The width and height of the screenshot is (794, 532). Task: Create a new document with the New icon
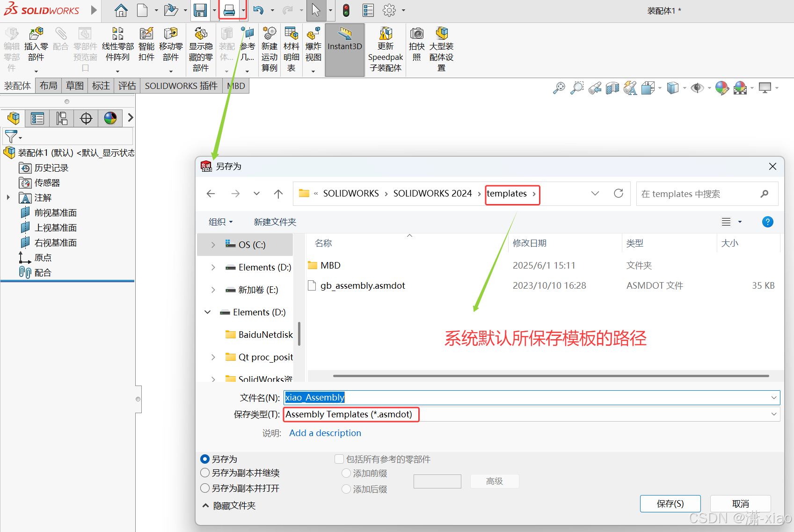(x=142, y=10)
